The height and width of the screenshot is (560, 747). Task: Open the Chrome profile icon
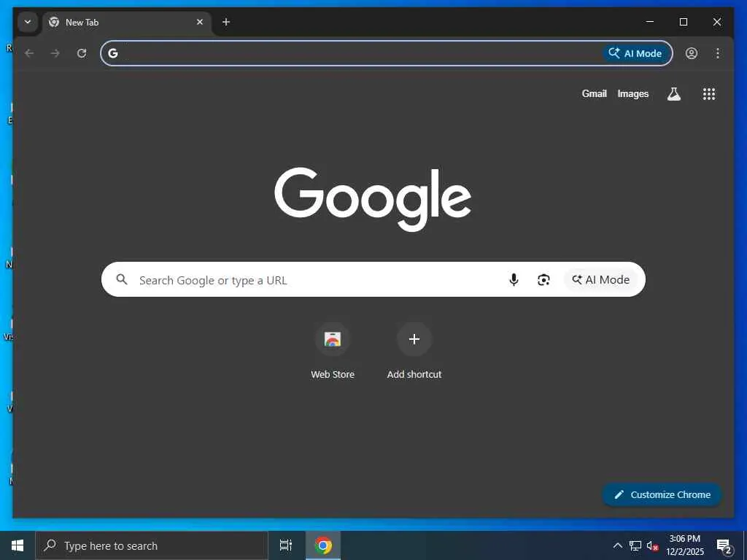pyautogui.click(x=692, y=53)
